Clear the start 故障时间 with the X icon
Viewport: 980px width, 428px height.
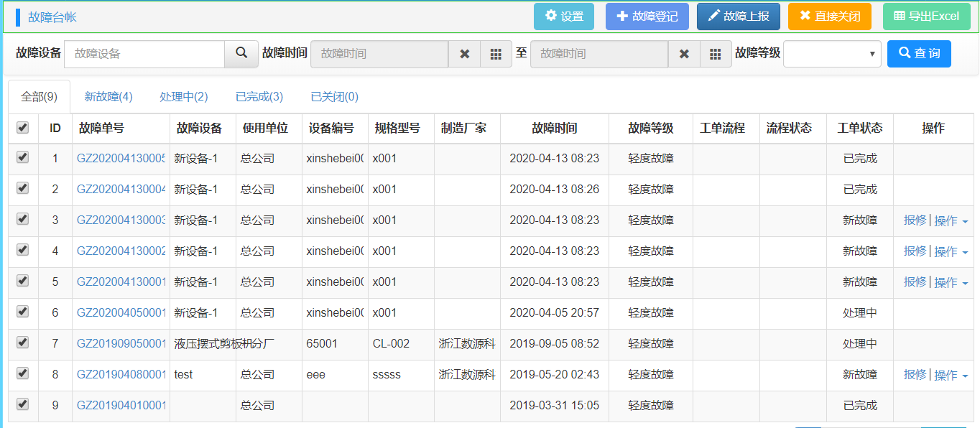tap(465, 54)
